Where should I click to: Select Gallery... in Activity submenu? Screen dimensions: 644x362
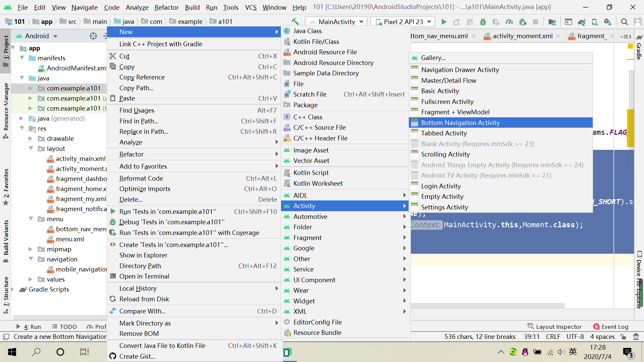(501, 58)
